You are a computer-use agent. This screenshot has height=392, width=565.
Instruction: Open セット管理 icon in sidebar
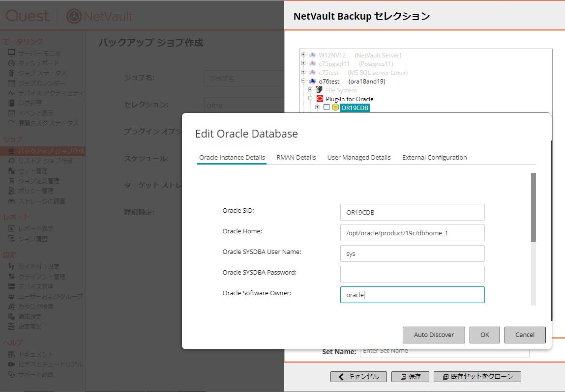11,171
